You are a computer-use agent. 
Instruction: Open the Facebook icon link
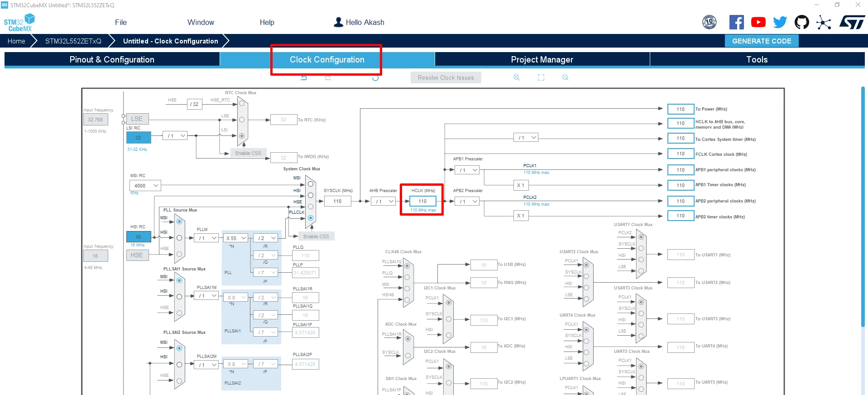pos(737,22)
